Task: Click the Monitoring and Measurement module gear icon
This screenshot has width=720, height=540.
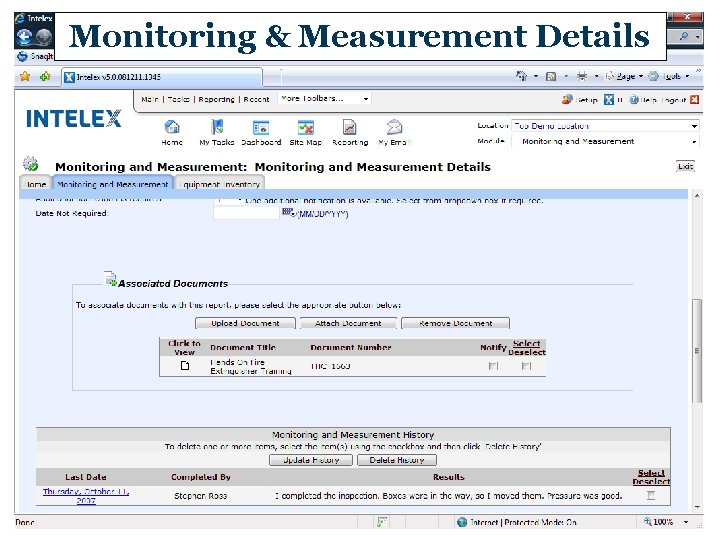Action: click(31, 164)
